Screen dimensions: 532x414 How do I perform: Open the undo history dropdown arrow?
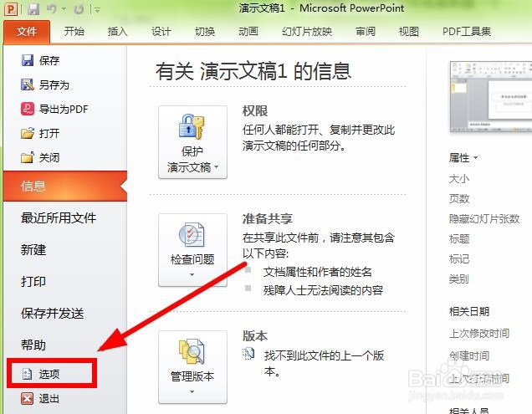coord(64,9)
